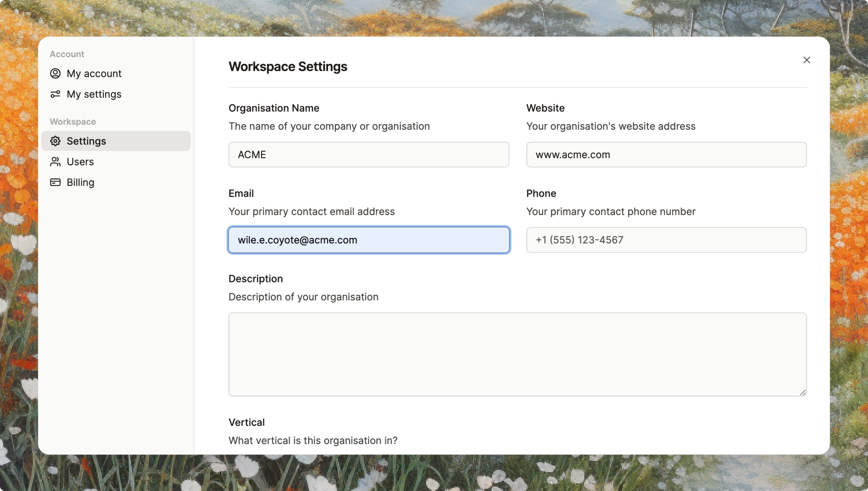Click 'Your primary contact email address' text
The height and width of the screenshot is (491, 868).
point(311,211)
